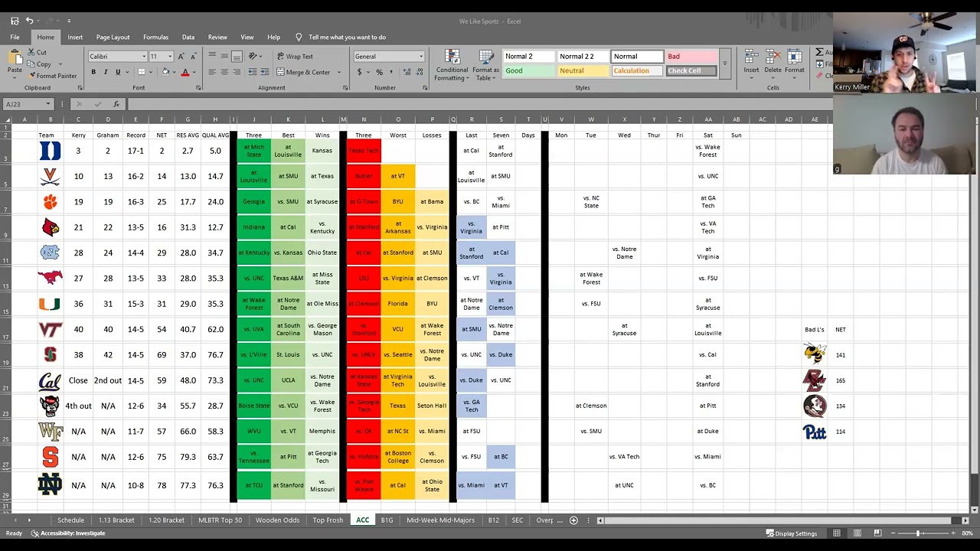This screenshot has width=980, height=551.
Task: Open the number format dropdown
Action: point(420,57)
